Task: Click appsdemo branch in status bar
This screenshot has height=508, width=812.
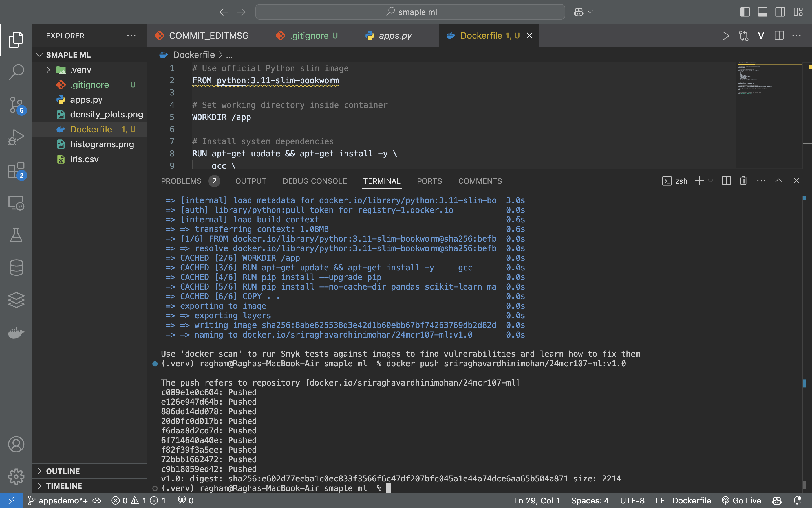Action: (58, 501)
